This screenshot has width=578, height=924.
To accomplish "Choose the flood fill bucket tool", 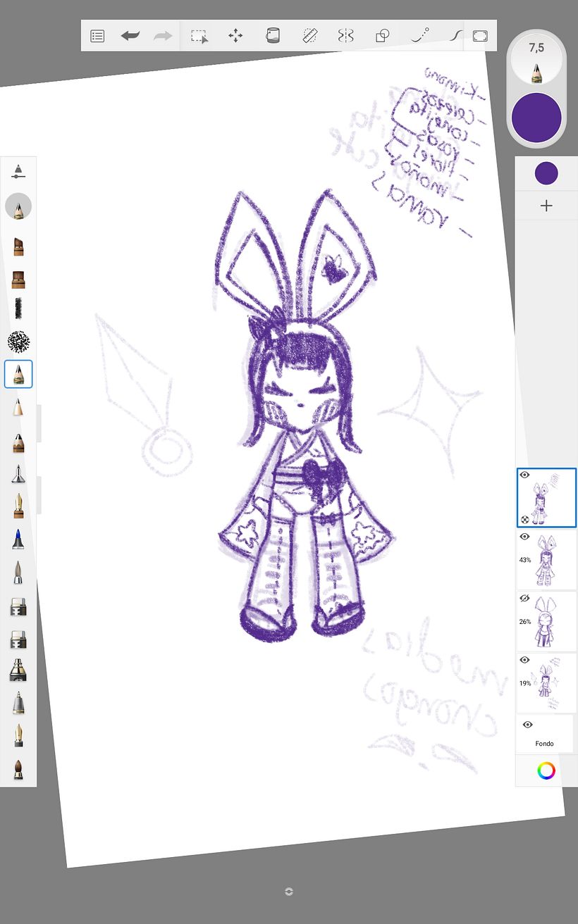I will pyautogui.click(x=273, y=36).
